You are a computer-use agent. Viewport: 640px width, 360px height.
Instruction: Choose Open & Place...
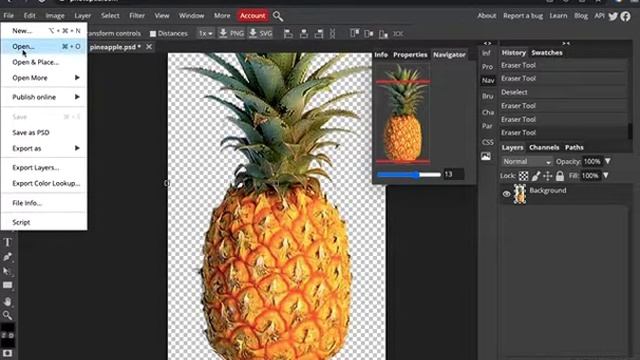pos(44,62)
